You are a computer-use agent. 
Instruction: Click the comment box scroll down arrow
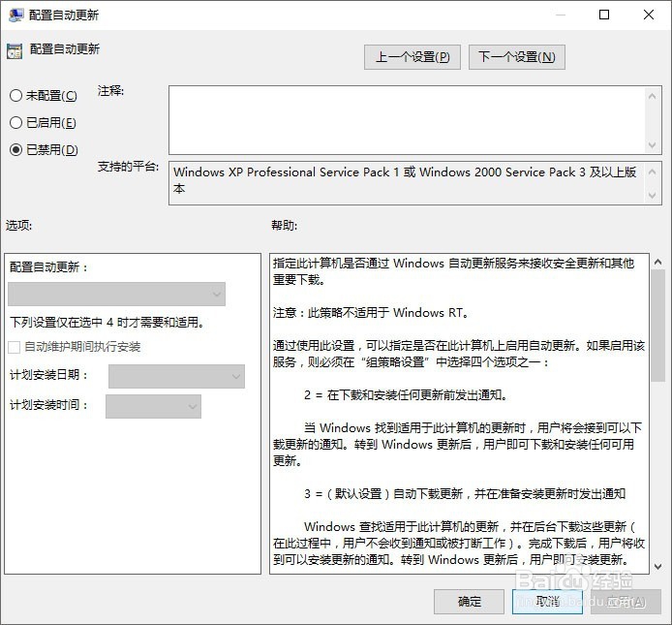(653, 145)
